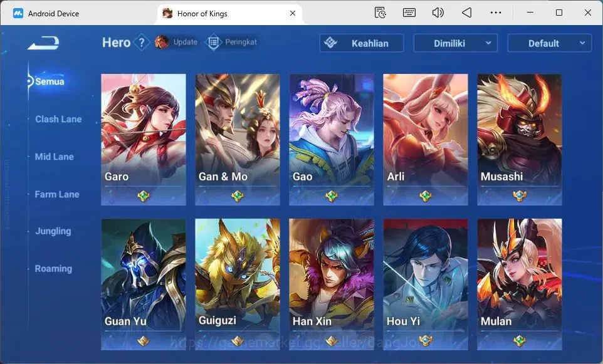Image resolution: width=603 pixels, height=364 pixels.
Task: Click Gao's green mastery badge
Action: [x=332, y=196]
